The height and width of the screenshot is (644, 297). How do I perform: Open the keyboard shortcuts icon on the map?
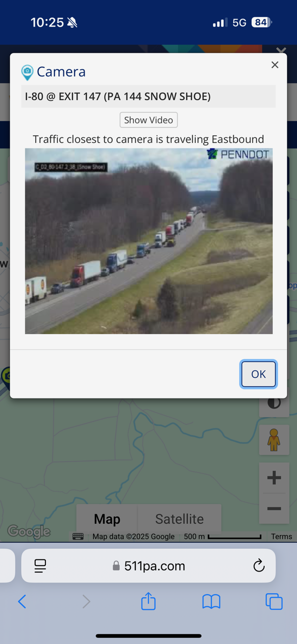pos(78,537)
